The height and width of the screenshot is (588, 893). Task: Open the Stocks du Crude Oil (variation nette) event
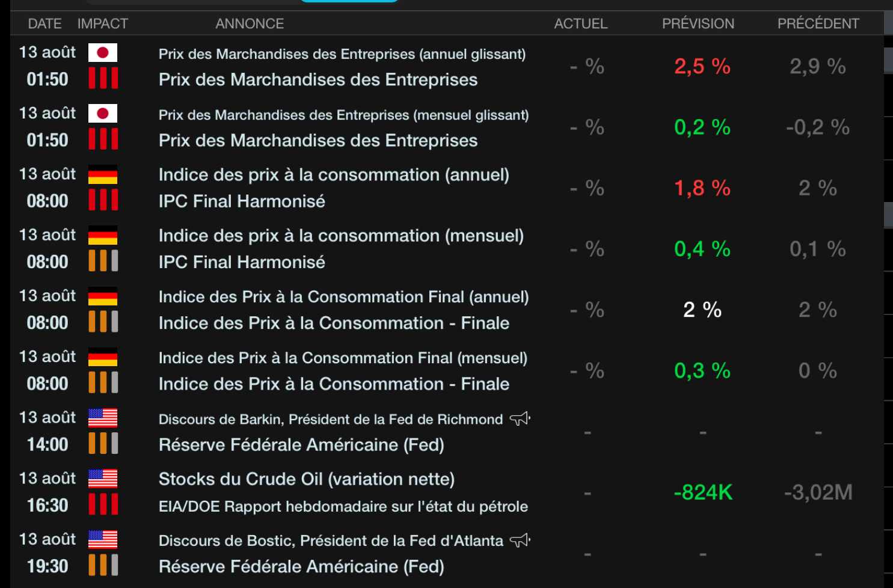point(306,479)
